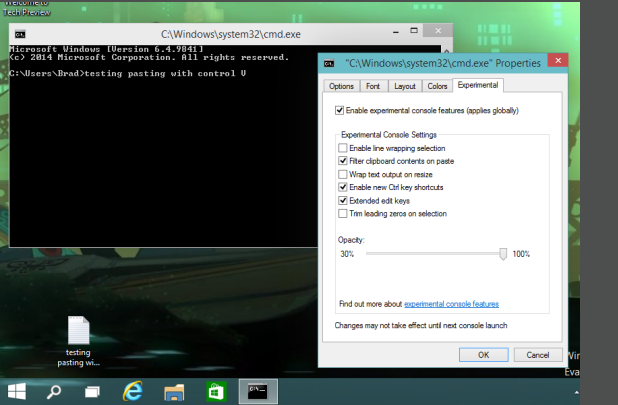This screenshot has height=405, width=618.
Task: Launch Internet Explorer from taskbar
Action: pos(133,391)
